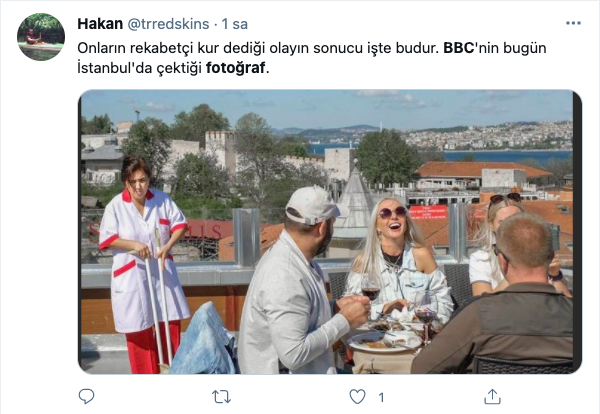
Task: Open Hakan's round profile avatar
Action: (41, 37)
